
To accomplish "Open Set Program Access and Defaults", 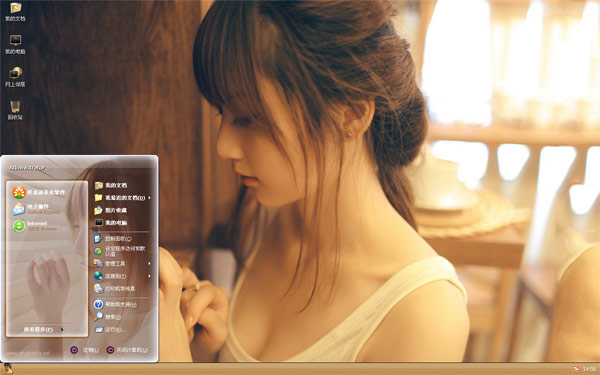I will pyautogui.click(x=120, y=251).
